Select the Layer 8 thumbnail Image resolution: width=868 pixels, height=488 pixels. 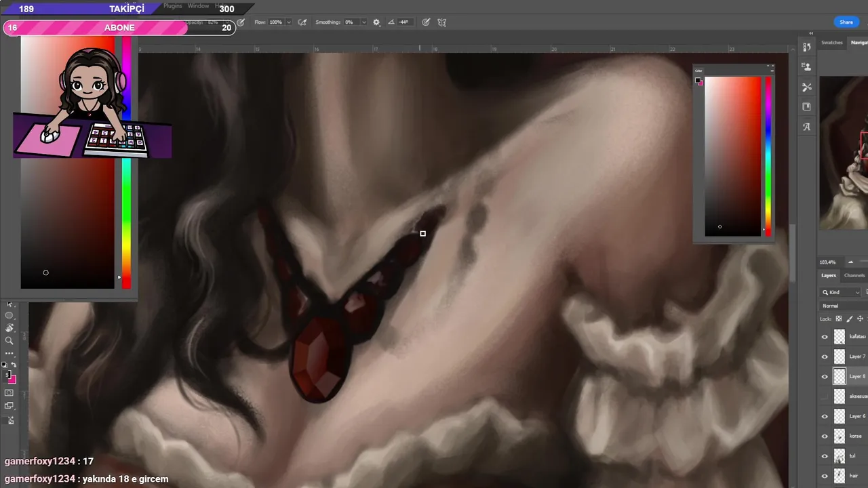840,376
